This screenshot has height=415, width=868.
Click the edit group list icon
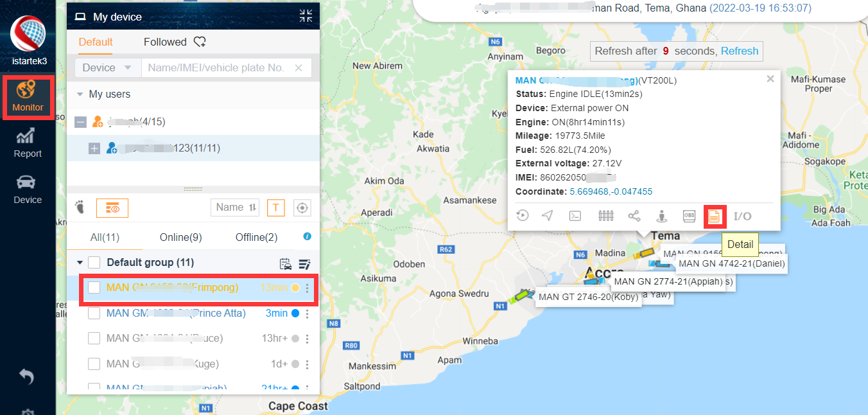[x=304, y=263]
